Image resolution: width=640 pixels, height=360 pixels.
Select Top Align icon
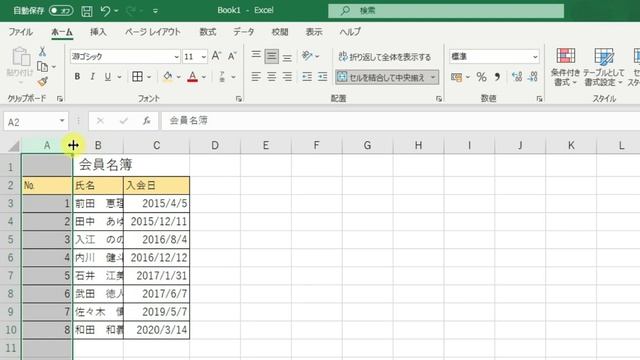(256, 56)
